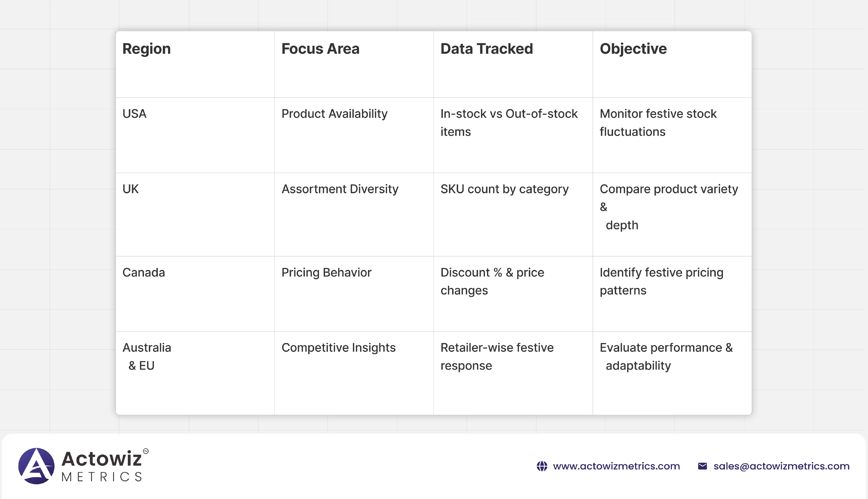The width and height of the screenshot is (868, 499).
Task: Click the USA region cell
Action: [135, 114]
